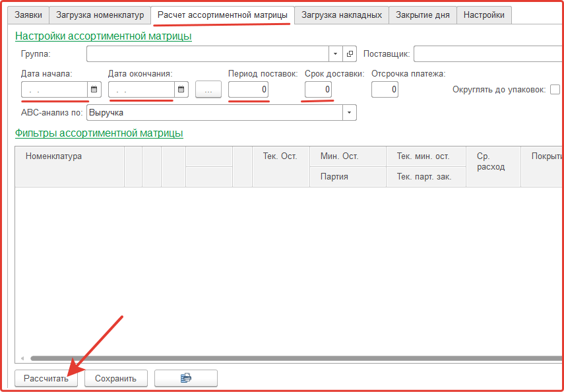
Task: Click the Тек. мин. ост. column header
Action: 426,156
